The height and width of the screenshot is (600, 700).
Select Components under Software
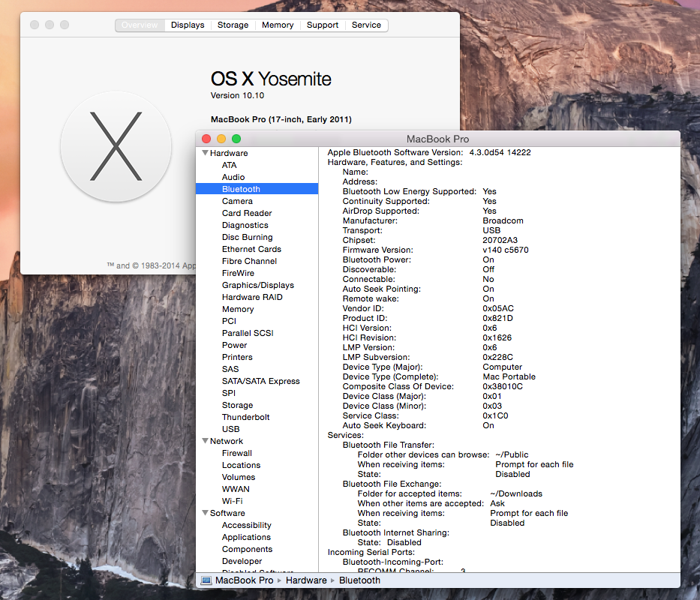[247, 550]
